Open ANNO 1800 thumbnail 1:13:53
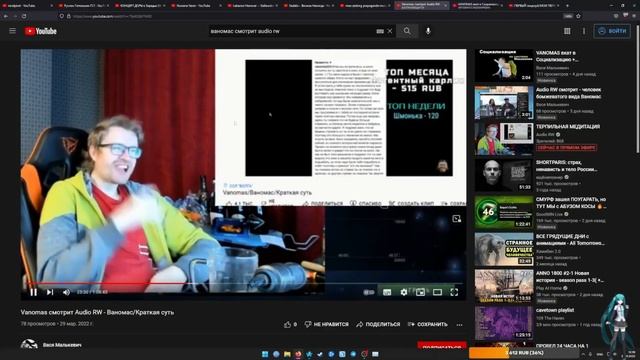Image resolution: width=640 pixels, height=360 pixels. click(x=504, y=286)
